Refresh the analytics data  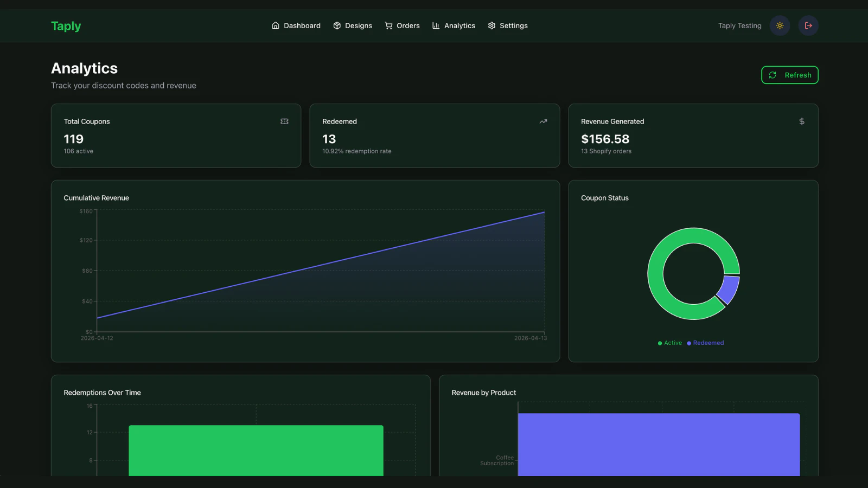pyautogui.click(x=790, y=75)
